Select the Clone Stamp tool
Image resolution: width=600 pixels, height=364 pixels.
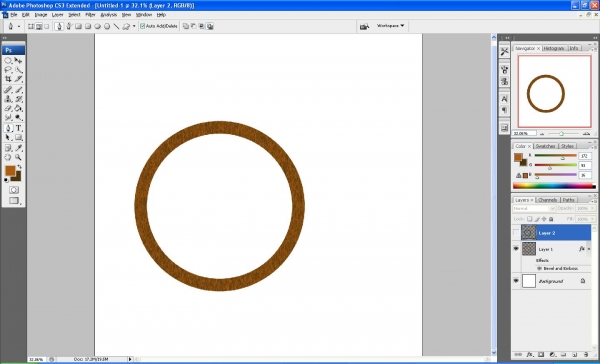(8, 99)
